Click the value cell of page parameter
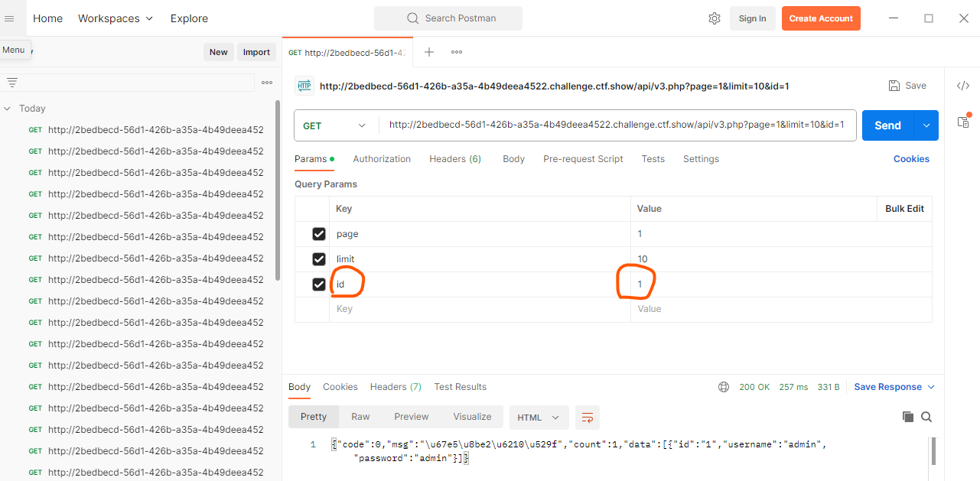Viewport: 980px width, 481px height. (781, 234)
